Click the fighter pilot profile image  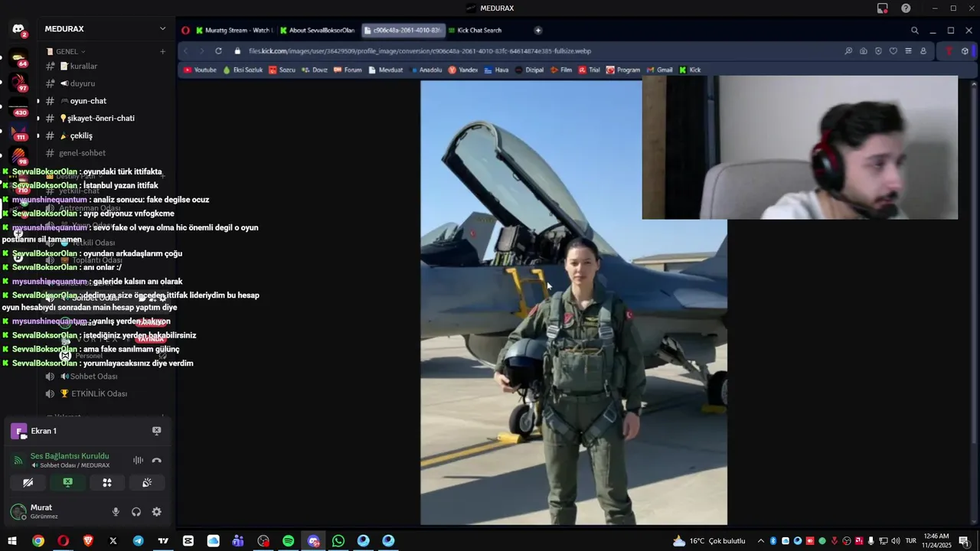(573, 303)
